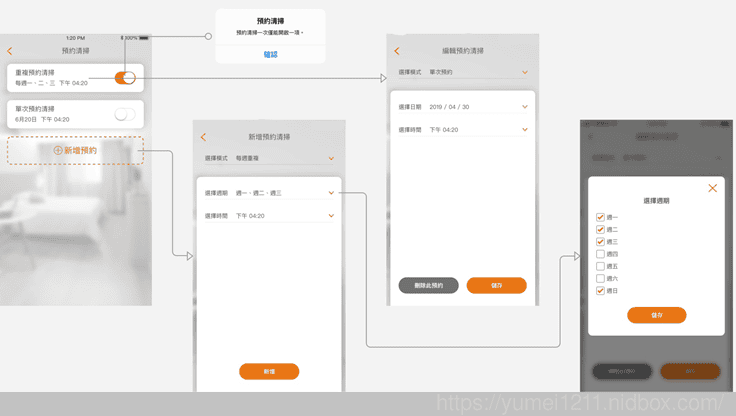Tap grey 刪除此預約 button

(x=429, y=285)
